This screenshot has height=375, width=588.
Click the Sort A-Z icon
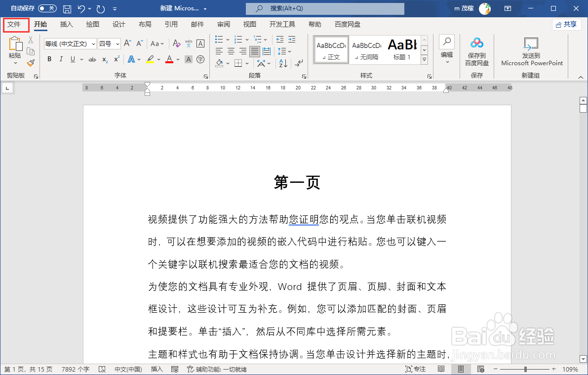[283, 63]
